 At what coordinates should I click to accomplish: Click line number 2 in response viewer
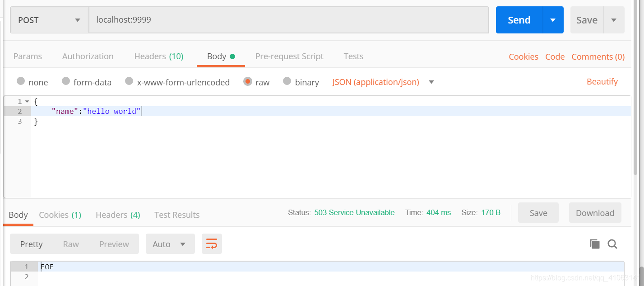click(26, 277)
